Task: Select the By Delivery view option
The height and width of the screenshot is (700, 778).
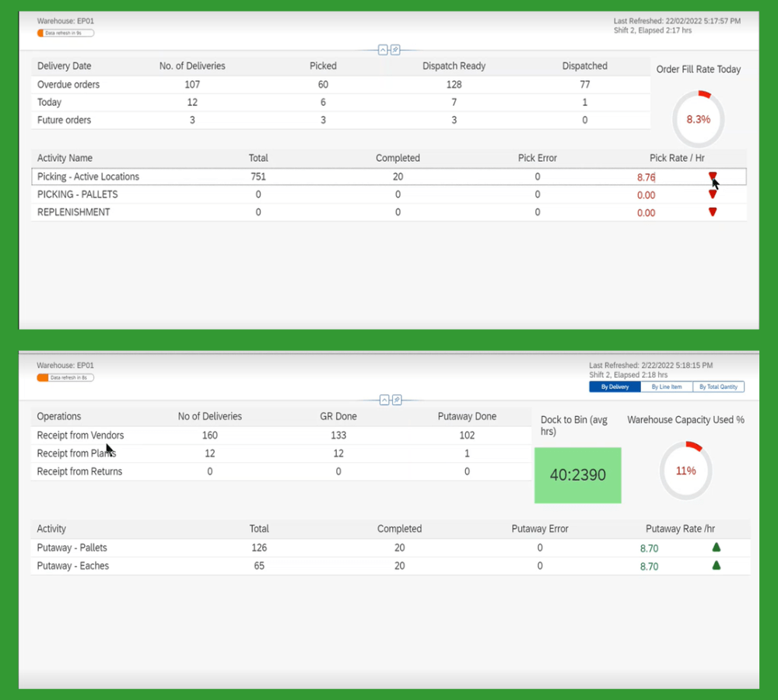Action: point(615,387)
